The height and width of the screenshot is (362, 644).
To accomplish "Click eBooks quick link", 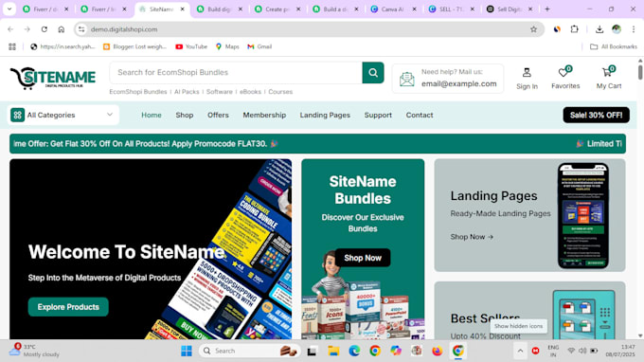I will [250, 92].
